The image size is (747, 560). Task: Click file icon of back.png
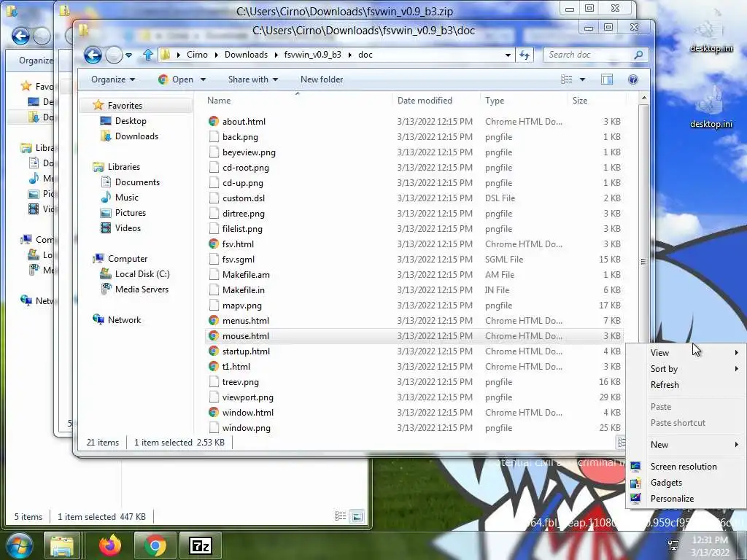coord(214,136)
